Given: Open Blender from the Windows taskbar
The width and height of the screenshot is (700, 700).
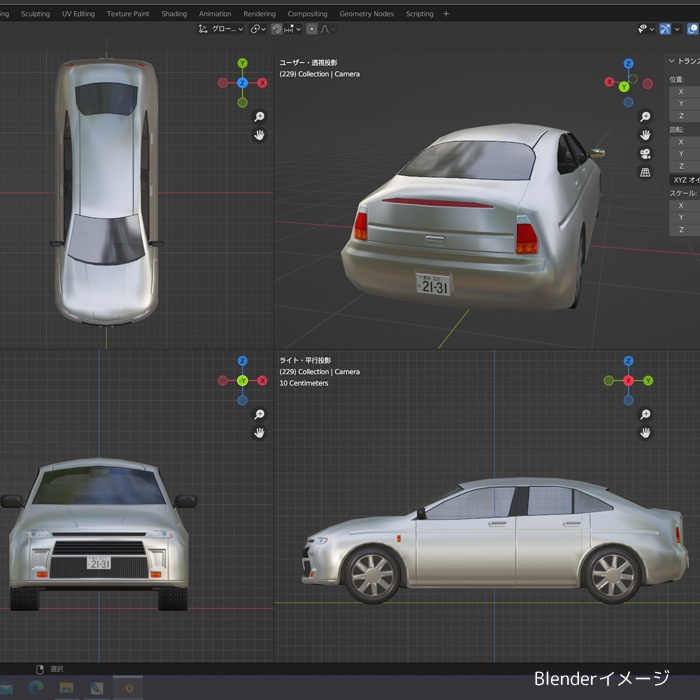Looking at the screenshot, I should [x=127, y=688].
